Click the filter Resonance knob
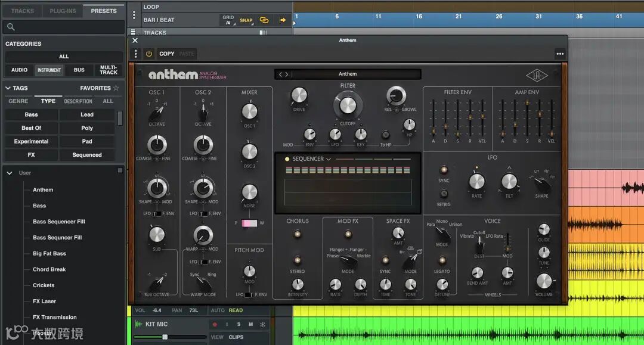The width and height of the screenshot is (644, 345). click(x=396, y=96)
